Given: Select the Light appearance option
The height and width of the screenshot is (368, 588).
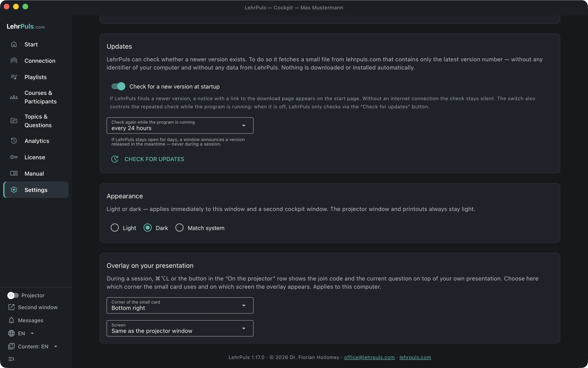Looking at the screenshot, I should (115, 228).
